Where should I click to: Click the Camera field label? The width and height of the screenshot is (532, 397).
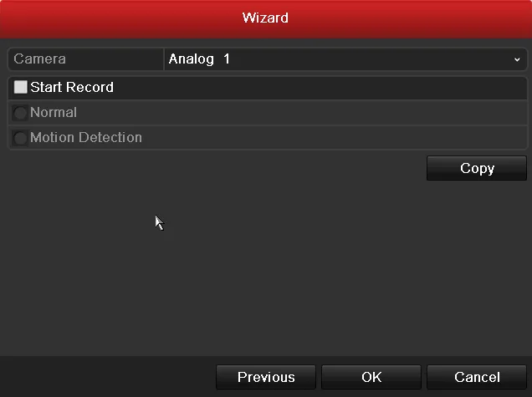39,59
